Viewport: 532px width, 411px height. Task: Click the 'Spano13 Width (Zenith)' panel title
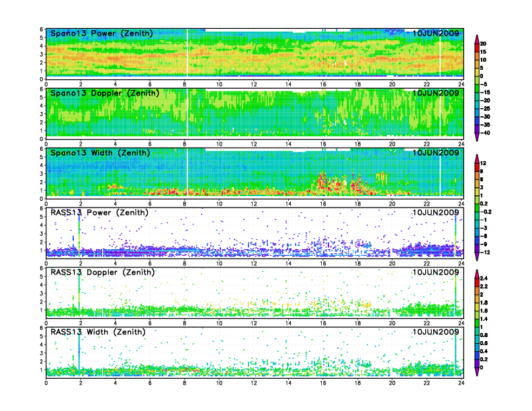(100, 153)
